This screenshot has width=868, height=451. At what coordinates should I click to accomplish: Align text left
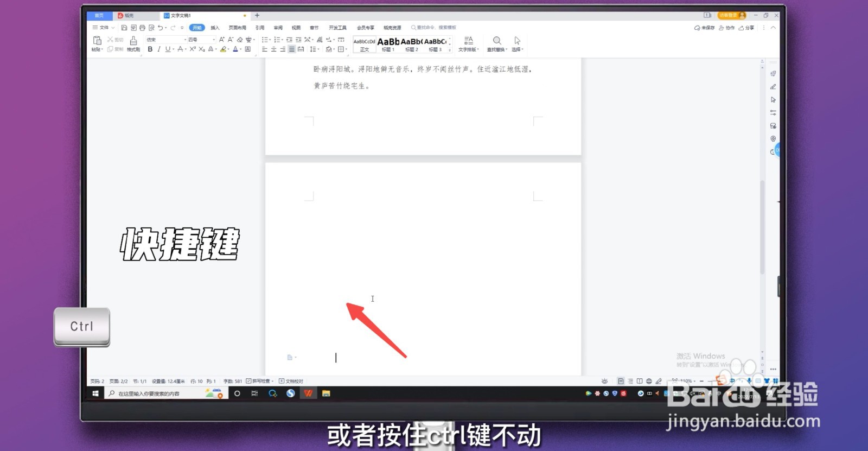265,49
